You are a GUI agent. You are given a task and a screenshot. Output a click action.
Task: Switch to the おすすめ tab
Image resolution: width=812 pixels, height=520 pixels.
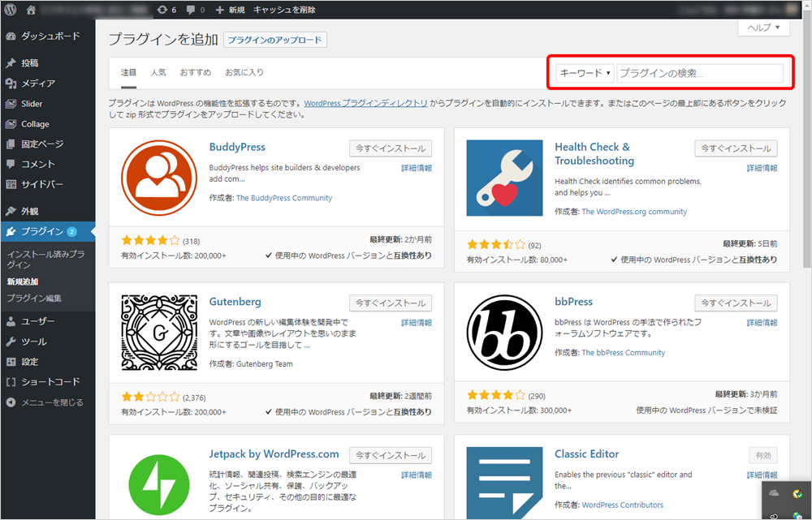[x=195, y=72]
